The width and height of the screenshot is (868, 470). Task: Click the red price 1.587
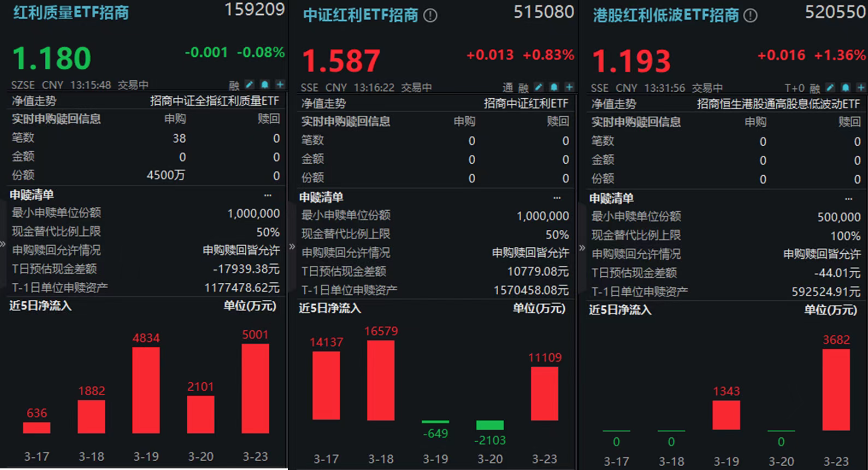point(341,61)
